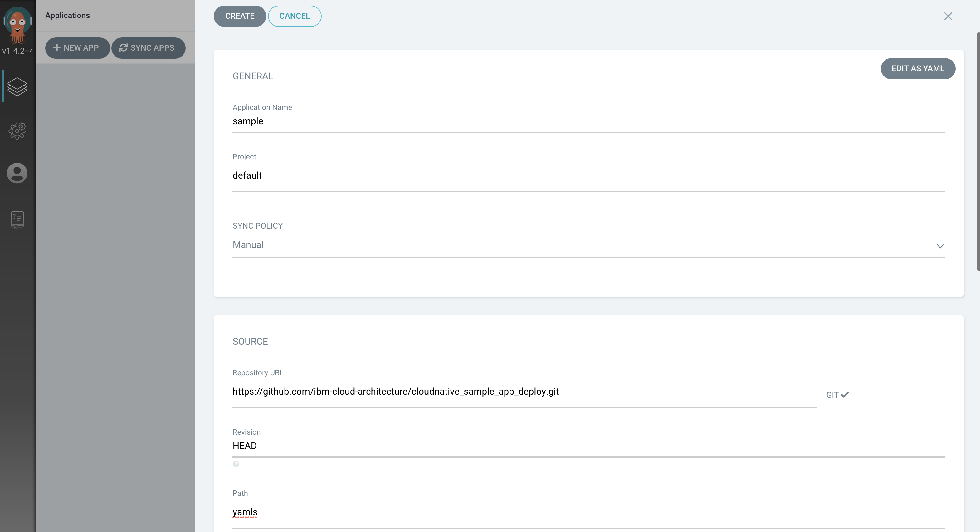Click the CANCEL button
The height and width of the screenshot is (532, 980).
tap(295, 16)
